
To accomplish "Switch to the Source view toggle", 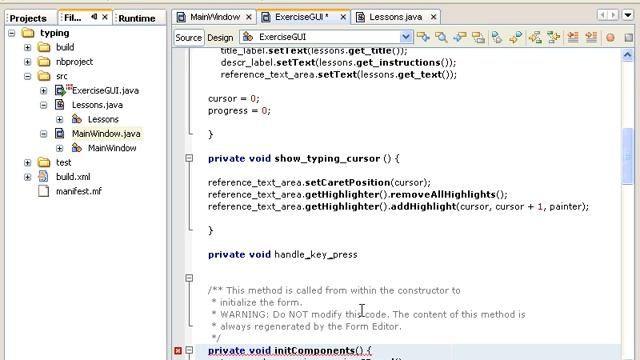I will click(189, 38).
